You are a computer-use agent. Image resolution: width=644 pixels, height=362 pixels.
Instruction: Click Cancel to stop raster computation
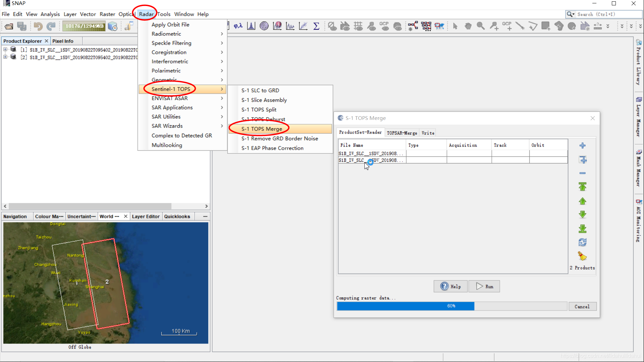pos(582,306)
